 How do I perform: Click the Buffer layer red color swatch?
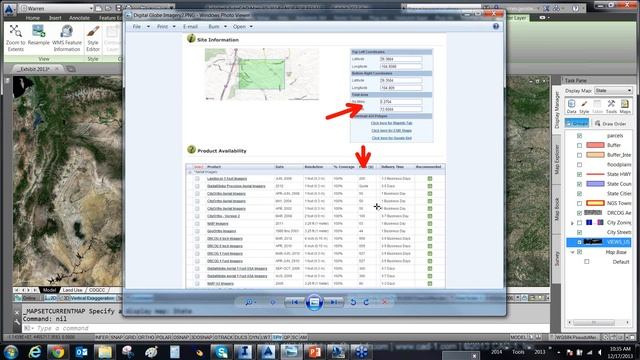pos(595,145)
